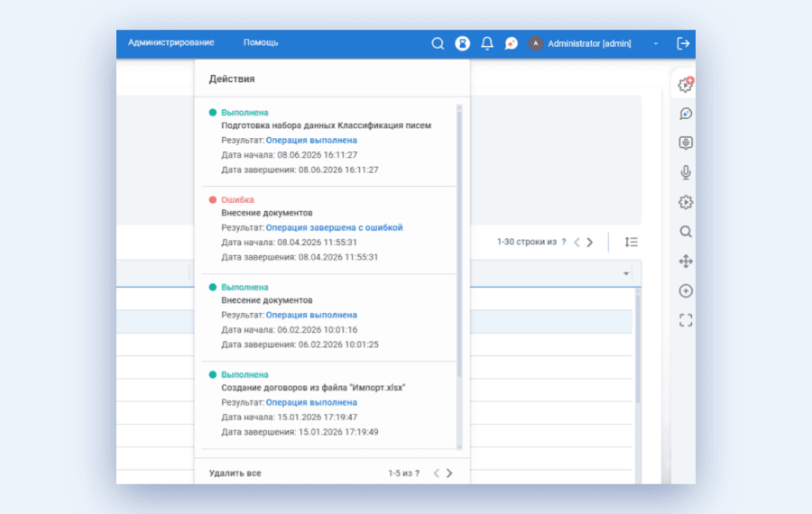Open result link for Импорт.xlsx action
Viewport: 812px width, 514px height.
pos(311,403)
